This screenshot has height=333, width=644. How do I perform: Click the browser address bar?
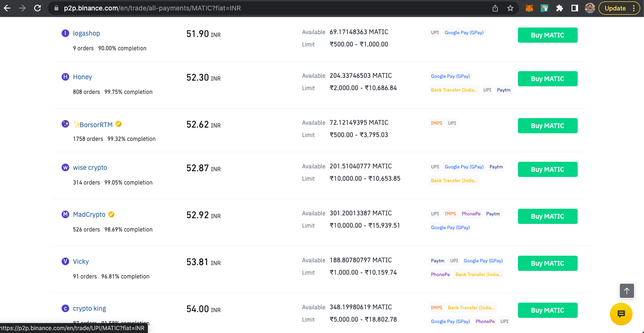[190, 8]
